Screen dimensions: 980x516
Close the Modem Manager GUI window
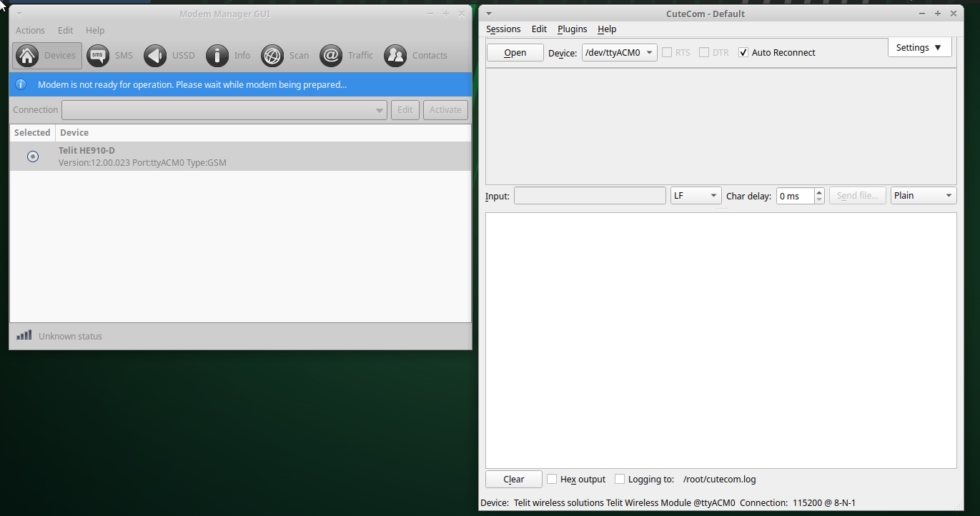coord(461,14)
